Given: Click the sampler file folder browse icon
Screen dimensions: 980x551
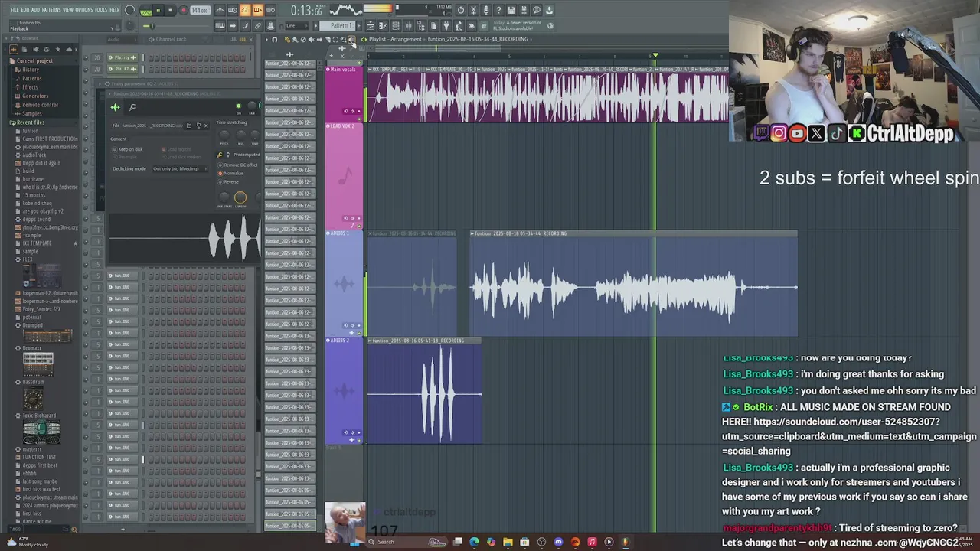Looking at the screenshot, I should pos(189,126).
